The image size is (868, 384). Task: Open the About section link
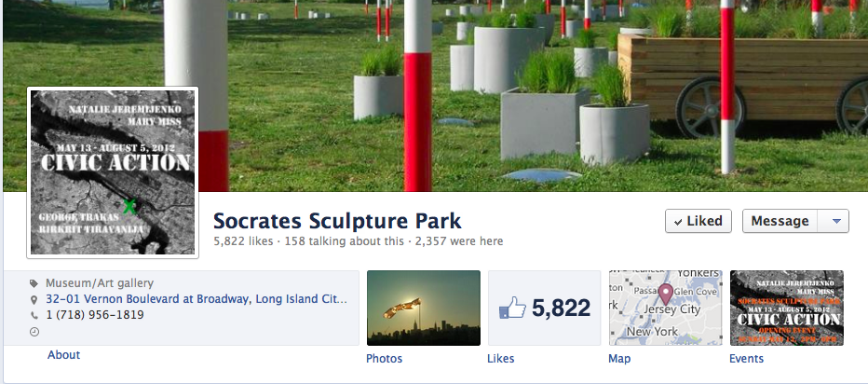63,354
